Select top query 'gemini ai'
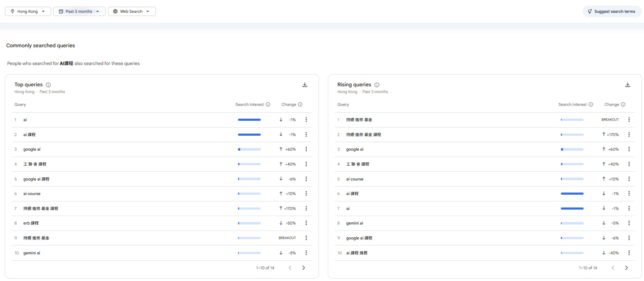Viewport: 644px width, 281px height. click(32, 253)
